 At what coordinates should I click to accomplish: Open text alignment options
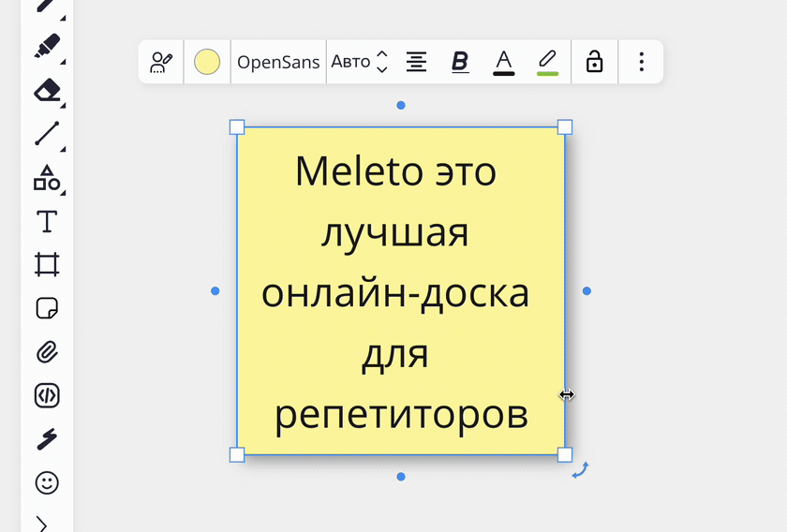(x=417, y=62)
